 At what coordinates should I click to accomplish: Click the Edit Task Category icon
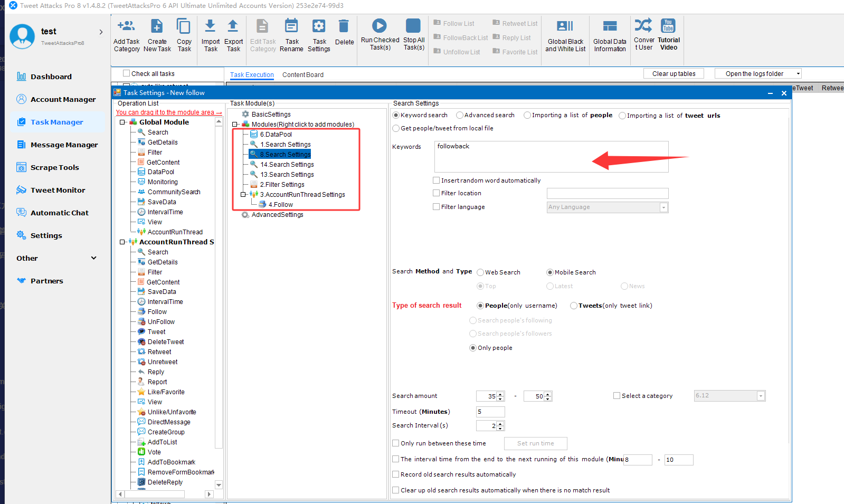(x=262, y=26)
